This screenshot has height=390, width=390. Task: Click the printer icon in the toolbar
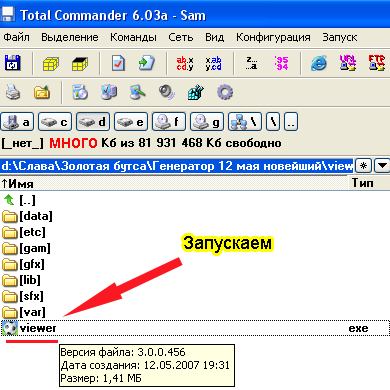pos(13,92)
